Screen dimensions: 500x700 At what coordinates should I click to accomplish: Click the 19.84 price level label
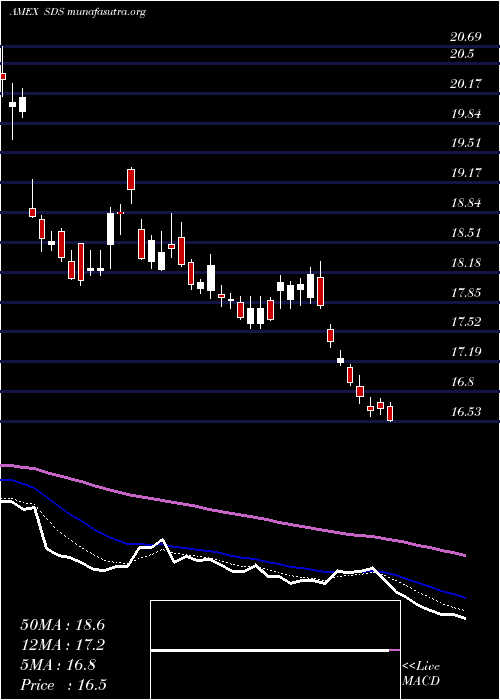click(466, 113)
